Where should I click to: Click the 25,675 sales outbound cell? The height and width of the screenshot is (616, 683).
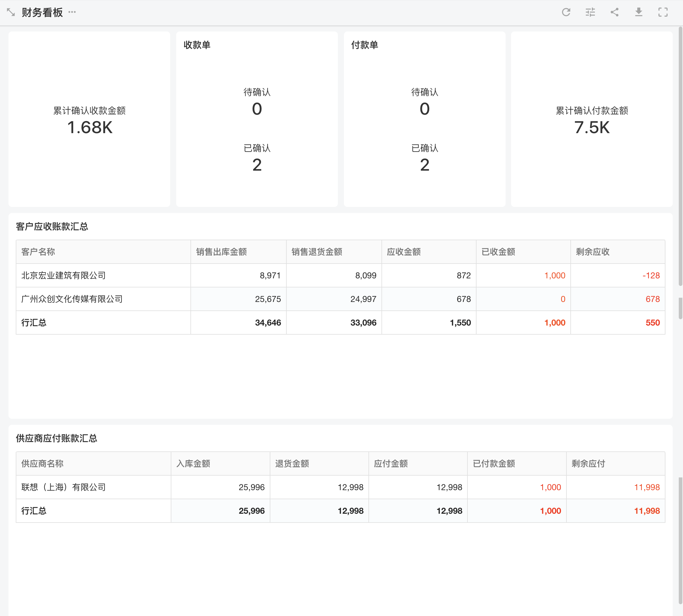(238, 299)
